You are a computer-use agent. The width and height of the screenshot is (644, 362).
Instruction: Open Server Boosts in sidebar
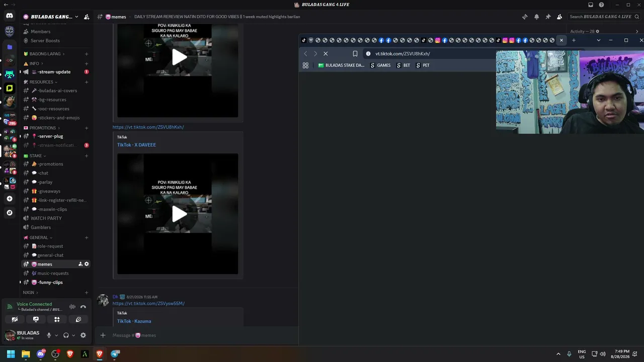(45, 41)
